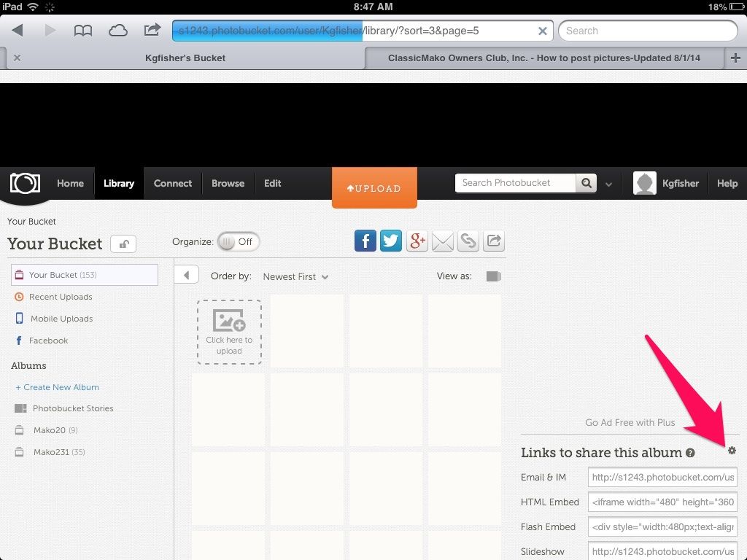Screen dimensions: 747x560
Task: Click the Kgfisher profile avatar
Action: tap(645, 183)
